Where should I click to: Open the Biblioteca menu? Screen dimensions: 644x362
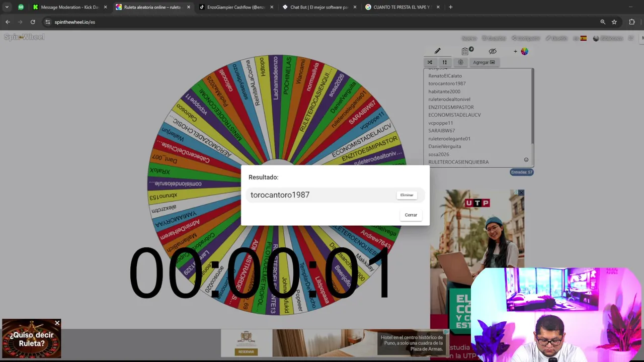[x=608, y=38]
